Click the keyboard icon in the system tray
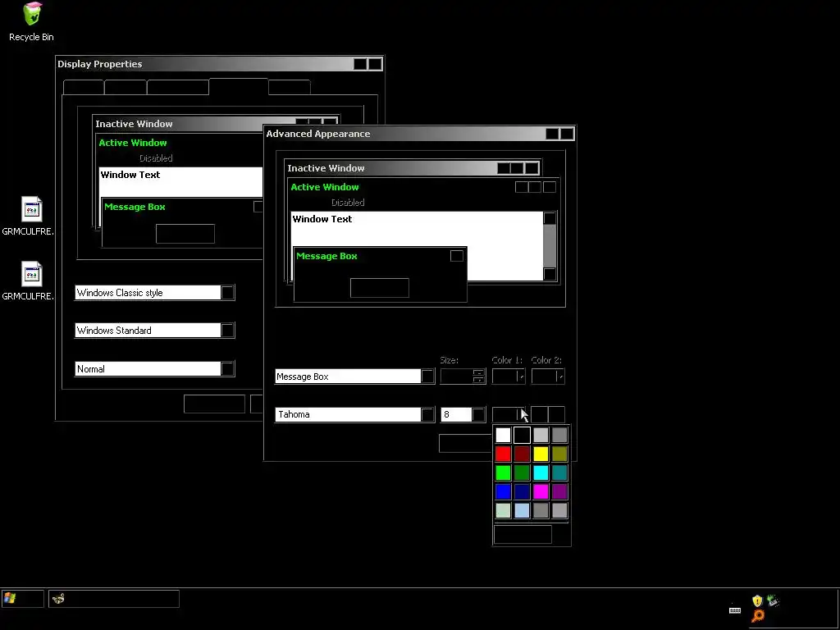This screenshot has height=630, width=840. (x=735, y=610)
